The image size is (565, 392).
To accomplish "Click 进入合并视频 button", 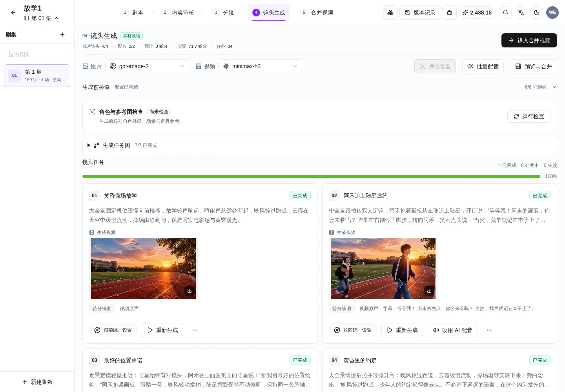I will (x=529, y=40).
